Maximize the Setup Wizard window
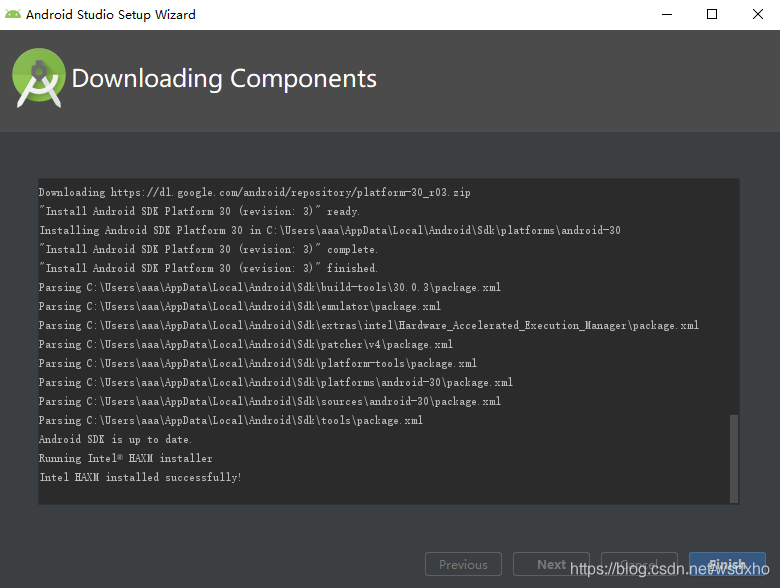 click(x=712, y=14)
